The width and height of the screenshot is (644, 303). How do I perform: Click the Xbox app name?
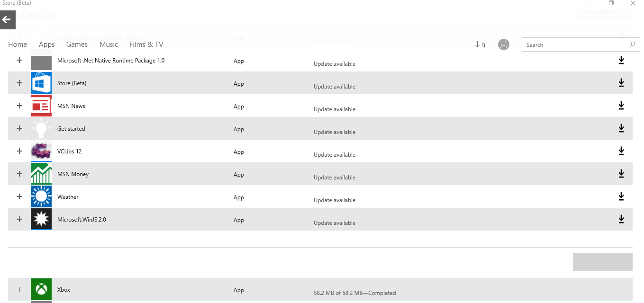(x=63, y=289)
